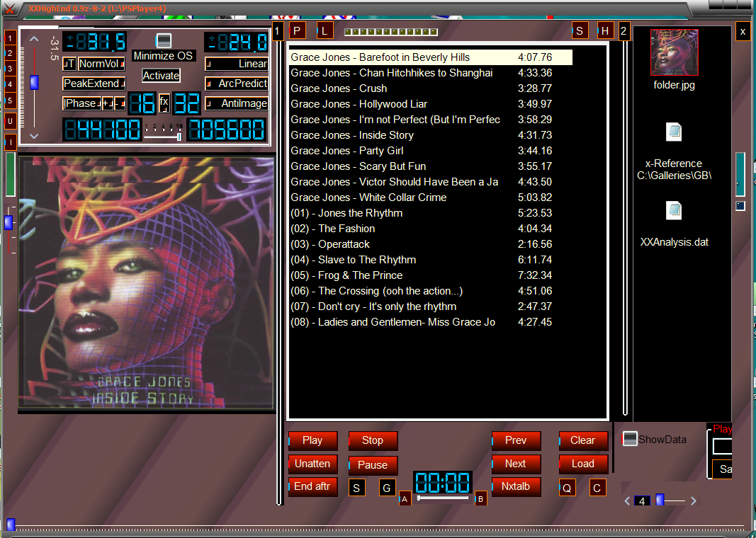Viewport: 756px width, 538px height.
Task: Click the U button in left sidebar
Action: pyautogui.click(x=10, y=120)
